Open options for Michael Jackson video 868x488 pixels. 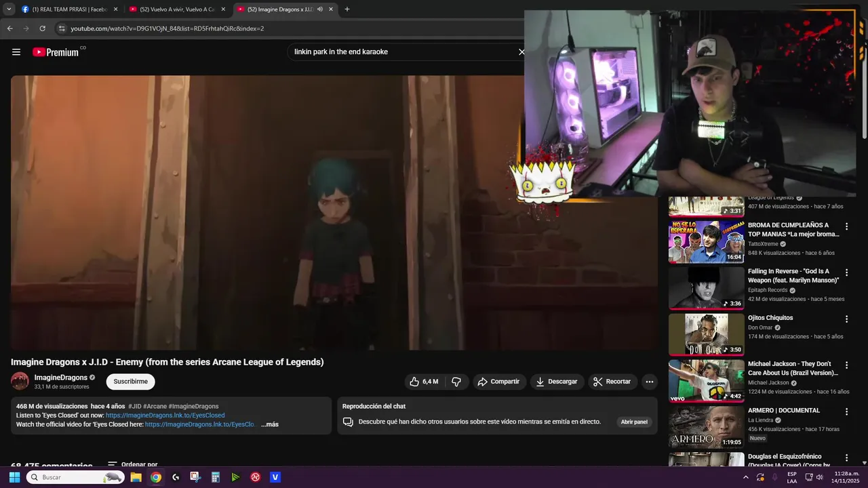pyautogui.click(x=846, y=365)
